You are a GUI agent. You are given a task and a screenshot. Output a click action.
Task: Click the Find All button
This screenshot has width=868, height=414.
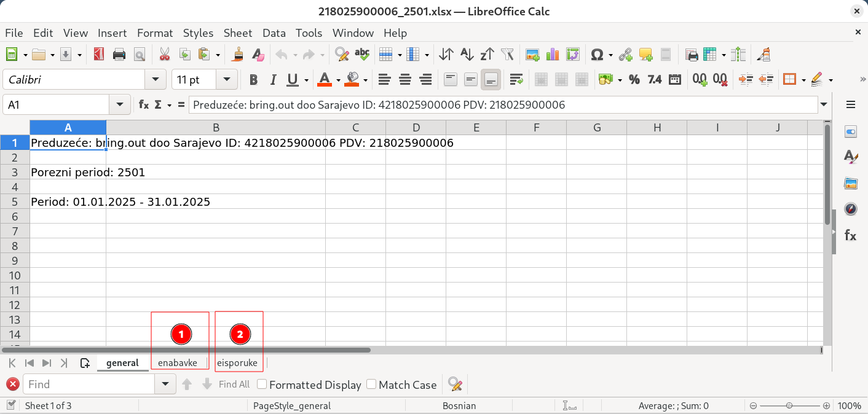pyautogui.click(x=234, y=385)
